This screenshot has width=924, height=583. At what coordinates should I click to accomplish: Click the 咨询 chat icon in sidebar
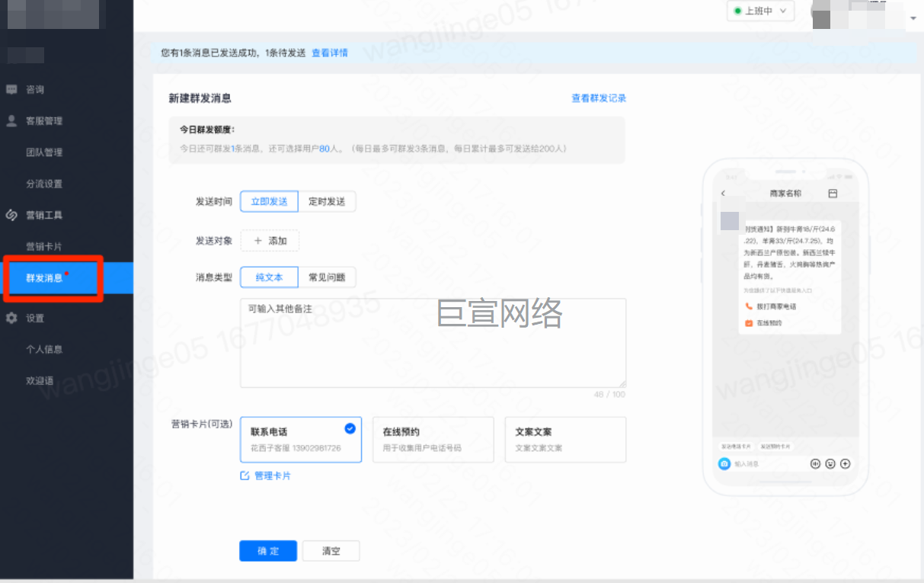click(x=11, y=89)
